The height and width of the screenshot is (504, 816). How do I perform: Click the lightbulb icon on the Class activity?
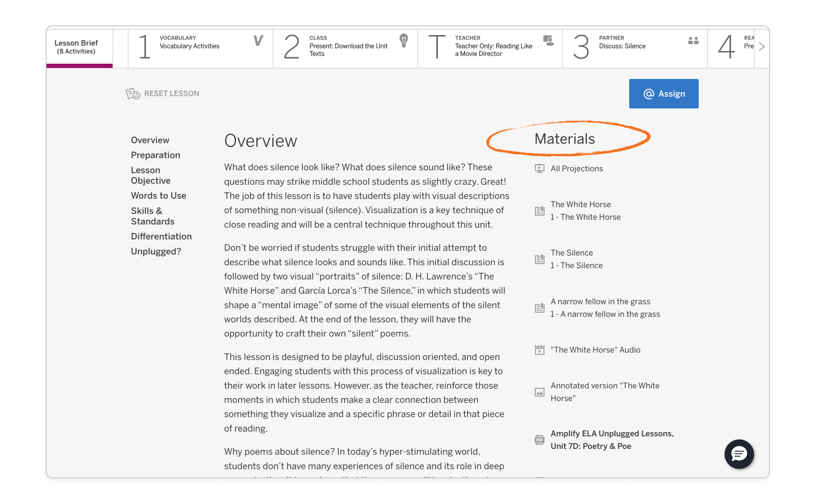click(404, 42)
